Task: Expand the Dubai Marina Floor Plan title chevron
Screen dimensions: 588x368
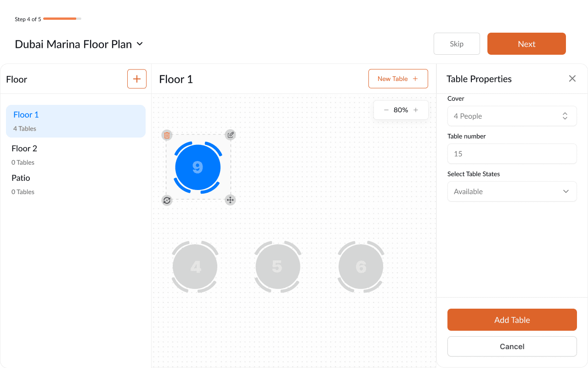Action: tap(139, 44)
